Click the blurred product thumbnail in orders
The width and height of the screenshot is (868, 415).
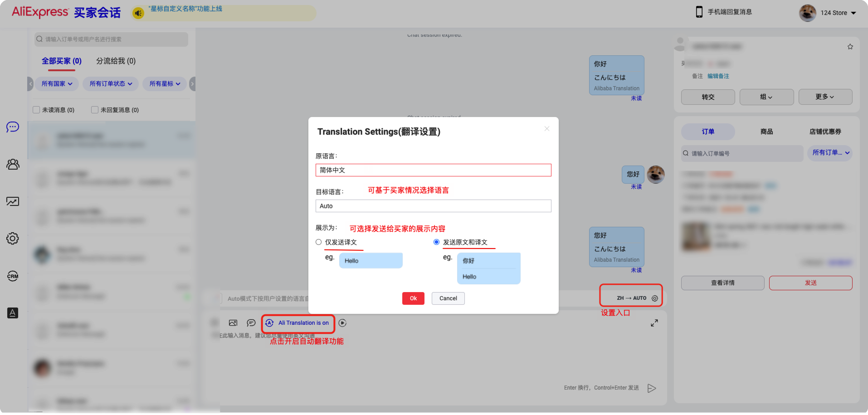[695, 237]
